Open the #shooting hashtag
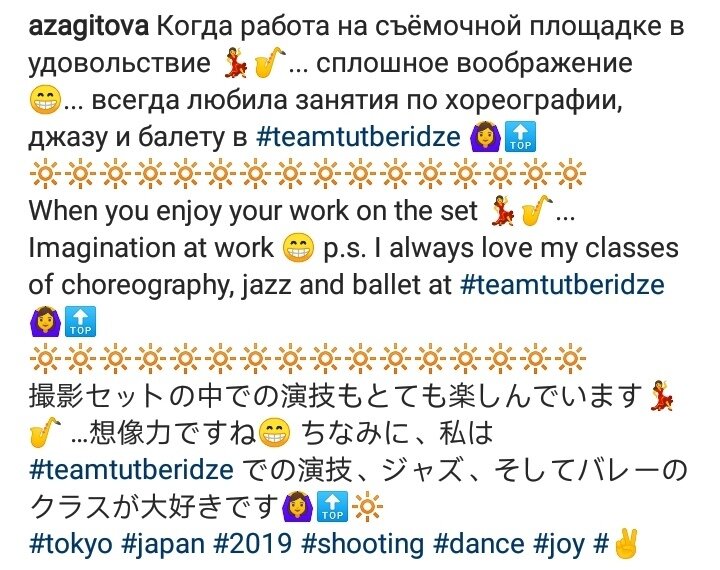720x570 pixels. 363,544
